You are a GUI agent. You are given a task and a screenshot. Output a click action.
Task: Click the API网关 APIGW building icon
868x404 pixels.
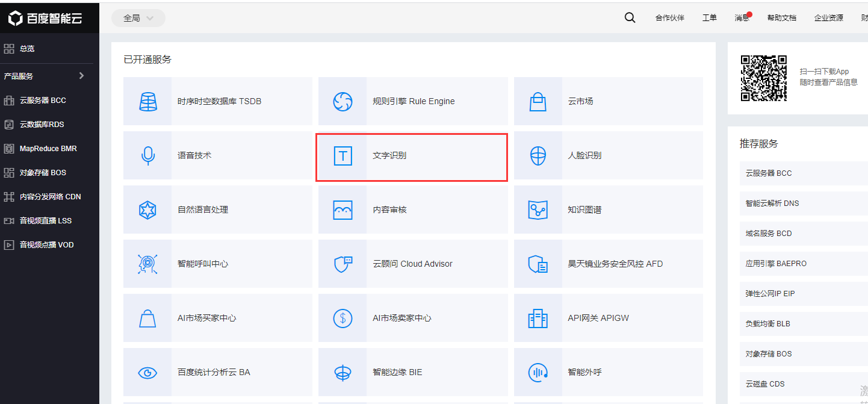538,318
